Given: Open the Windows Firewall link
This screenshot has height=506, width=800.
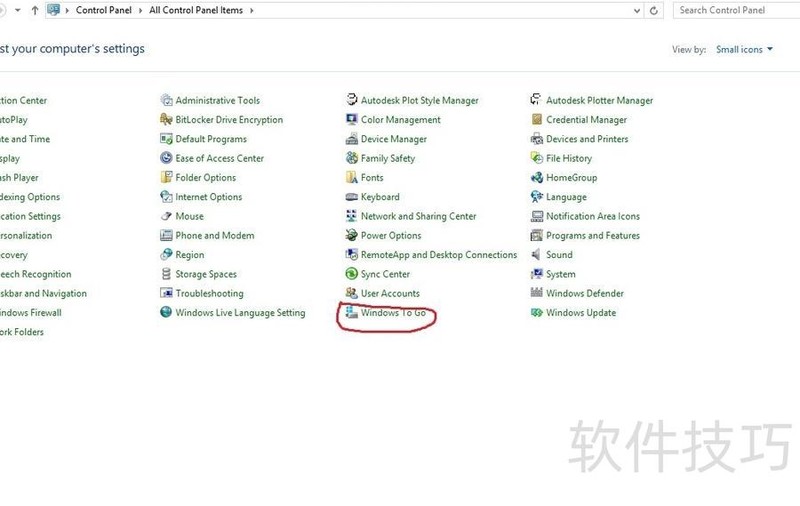Looking at the screenshot, I should 30,313.
